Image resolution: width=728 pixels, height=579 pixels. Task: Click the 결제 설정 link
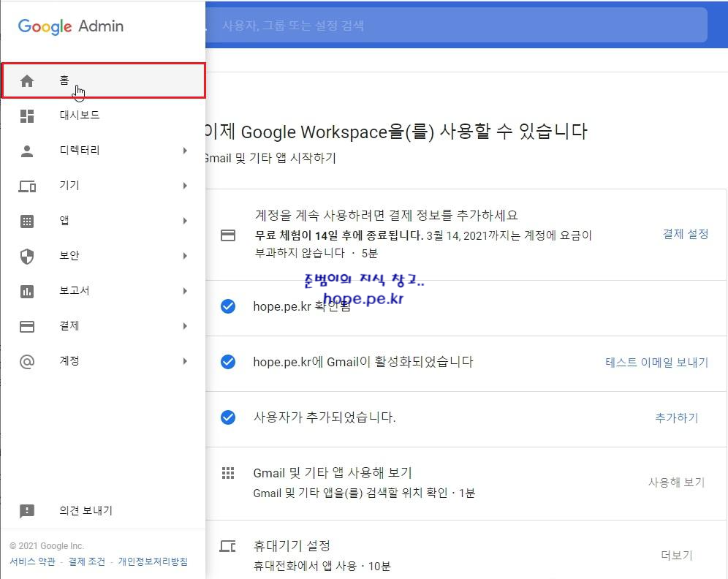pyautogui.click(x=686, y=234)
